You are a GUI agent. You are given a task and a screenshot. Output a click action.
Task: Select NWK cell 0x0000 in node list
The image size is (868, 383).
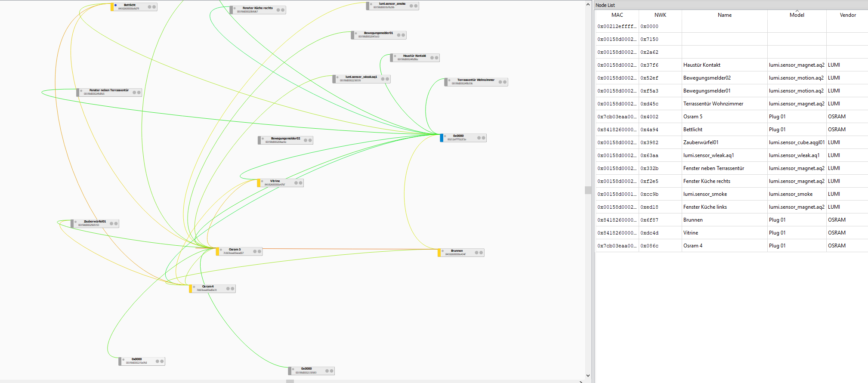(x=660, y=26)
